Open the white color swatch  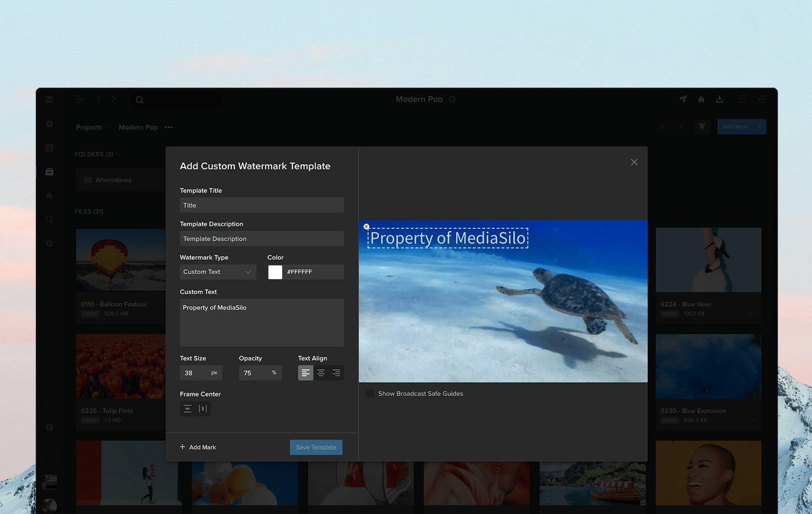(275, 272)
